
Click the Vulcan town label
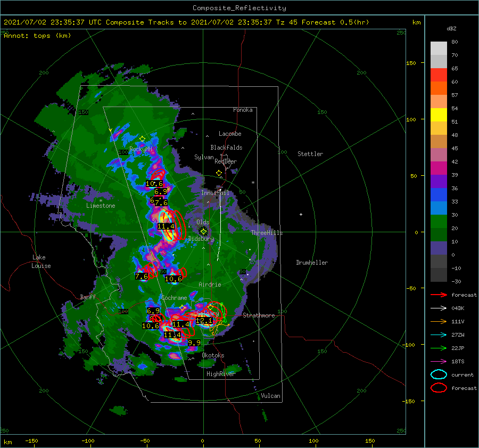(270, 396)
